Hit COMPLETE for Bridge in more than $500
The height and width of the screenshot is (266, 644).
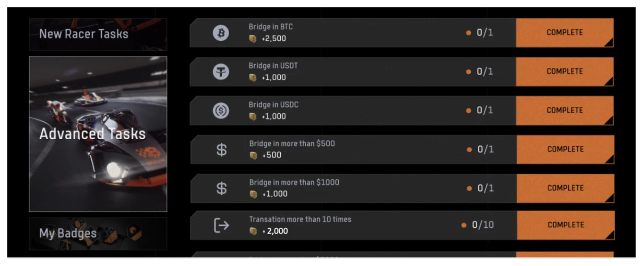click(565, 149)
